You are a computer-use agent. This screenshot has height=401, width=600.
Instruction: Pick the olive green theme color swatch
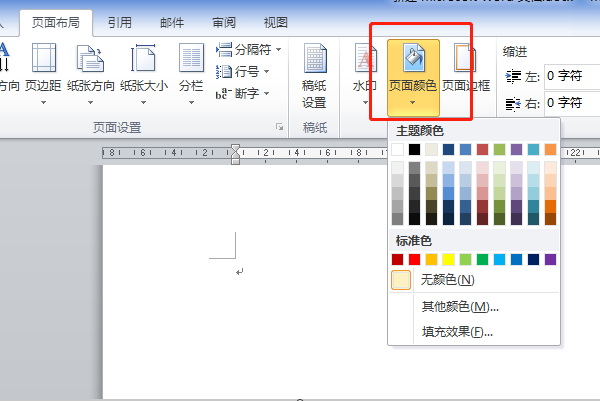[x=499, y=150]
